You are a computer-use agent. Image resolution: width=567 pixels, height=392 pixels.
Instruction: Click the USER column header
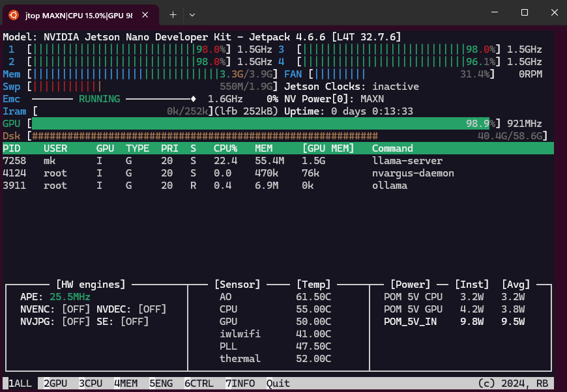(55, 148)
